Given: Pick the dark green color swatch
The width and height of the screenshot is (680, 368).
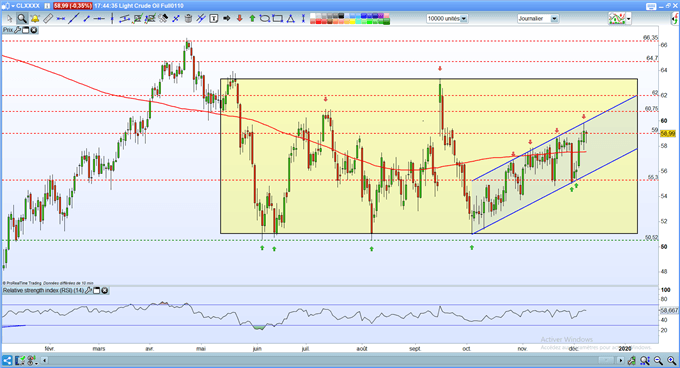Looking at the screenshot, I should tap(386, 21).
